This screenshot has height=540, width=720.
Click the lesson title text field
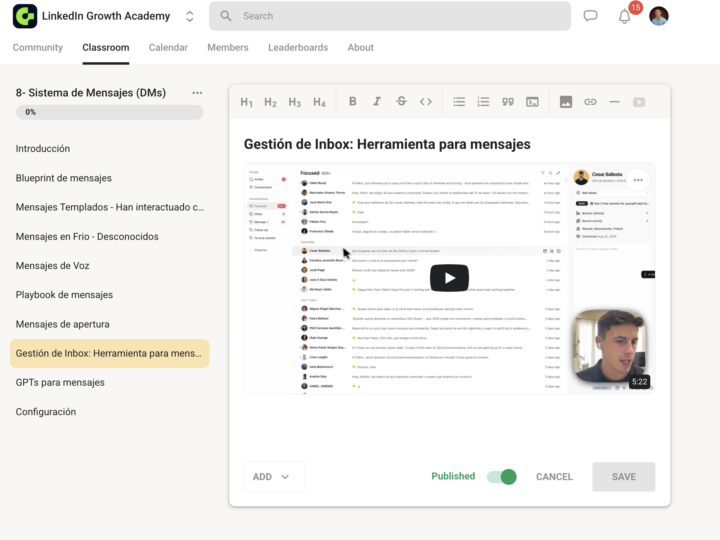[387, 144]
